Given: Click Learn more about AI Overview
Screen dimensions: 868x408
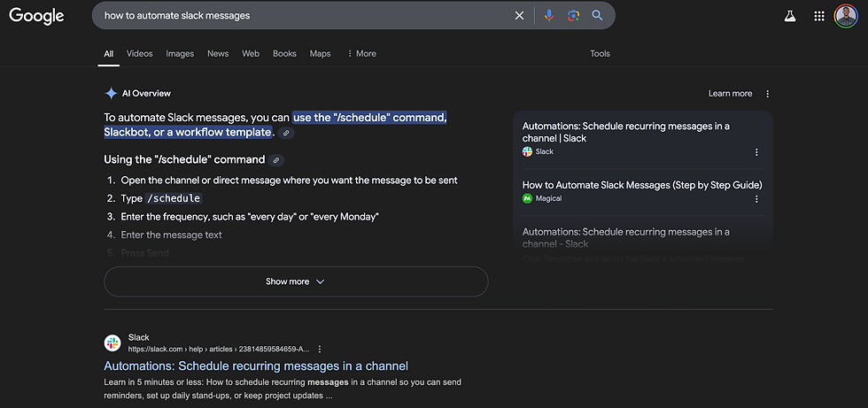Looking at the screenshot, I should pyautogui.click(x=730, y=94).
